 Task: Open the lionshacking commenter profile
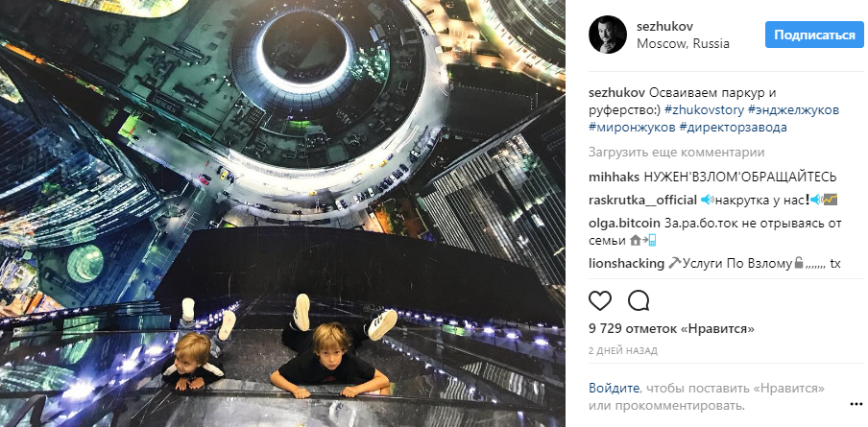coord(627,264)
